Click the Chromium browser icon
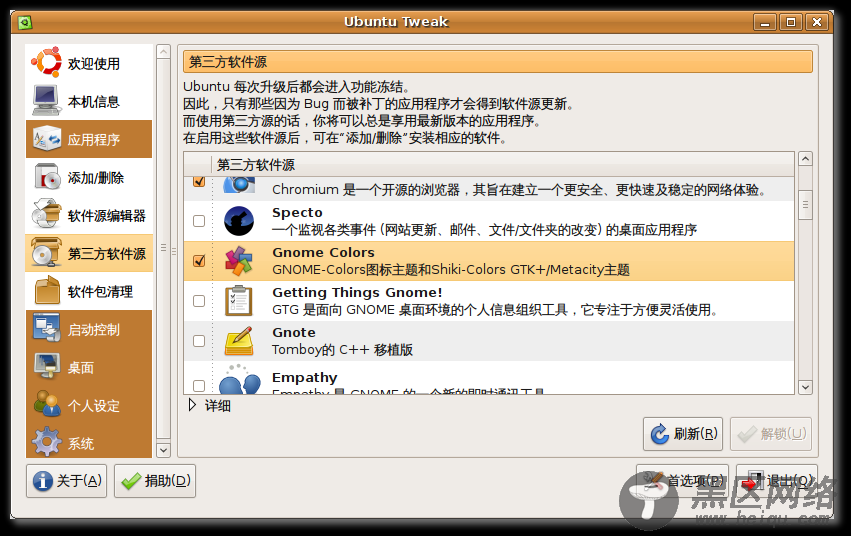 pos(239,184)
